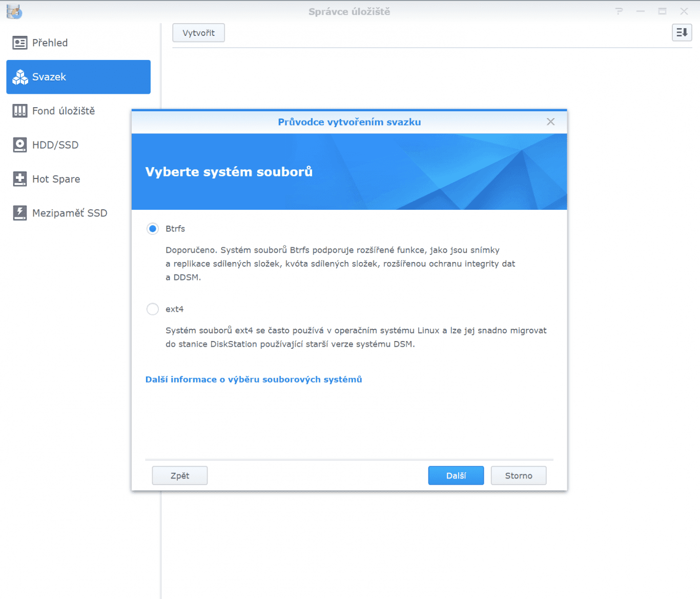Click the Přehled overview icon
The width and height of the screenshot is (700, 599).
[x=20, y=43]
